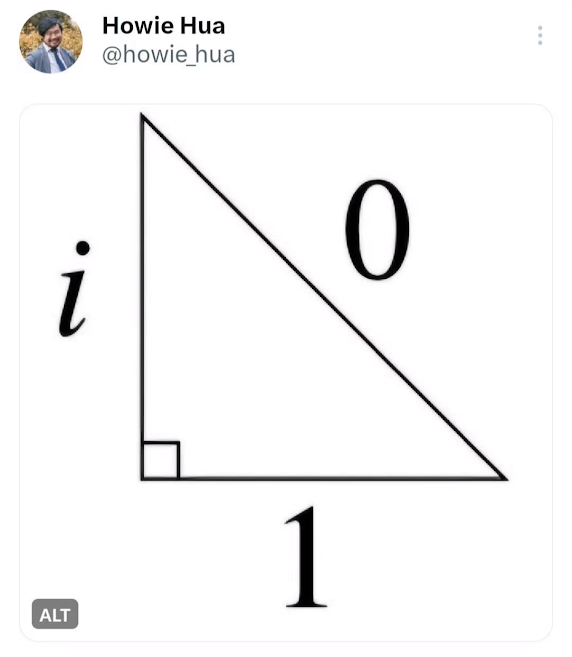
Task: Click the 1 base length label
Action: tap(306, 557)
